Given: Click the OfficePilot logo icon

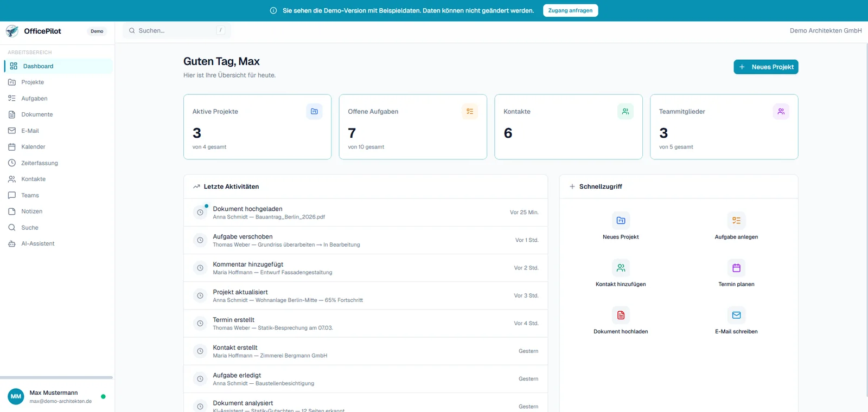Looking at the screenshot, I should pos(12,31).
